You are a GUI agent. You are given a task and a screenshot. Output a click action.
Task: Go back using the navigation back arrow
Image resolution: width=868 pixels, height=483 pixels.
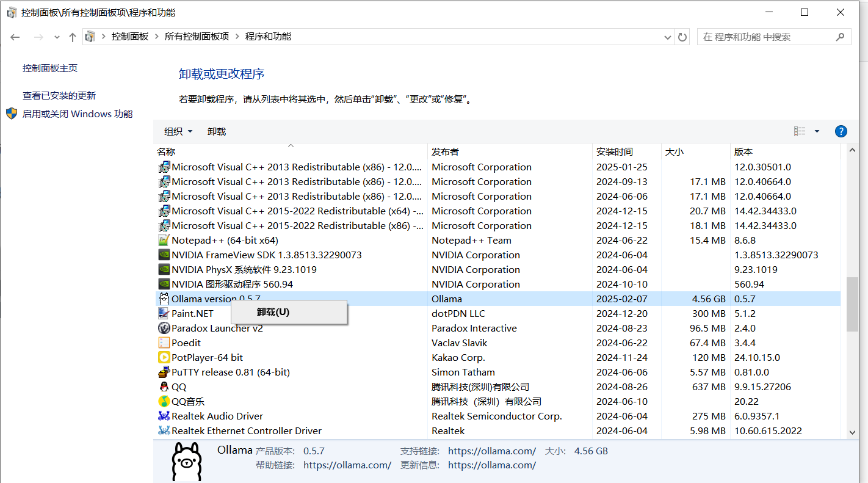[15, 37]
